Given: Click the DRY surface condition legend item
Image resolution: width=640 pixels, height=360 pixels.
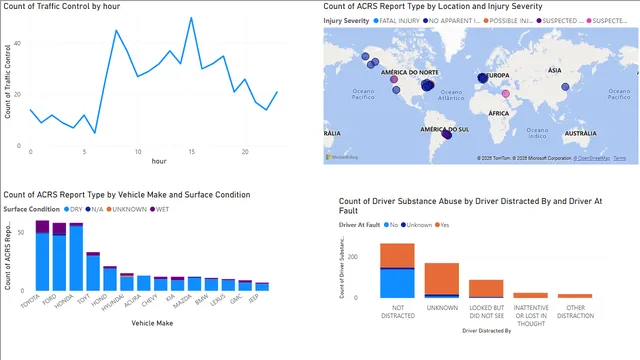Looking at the screenshot, I should pyautogui.click(x=73, y=209).
